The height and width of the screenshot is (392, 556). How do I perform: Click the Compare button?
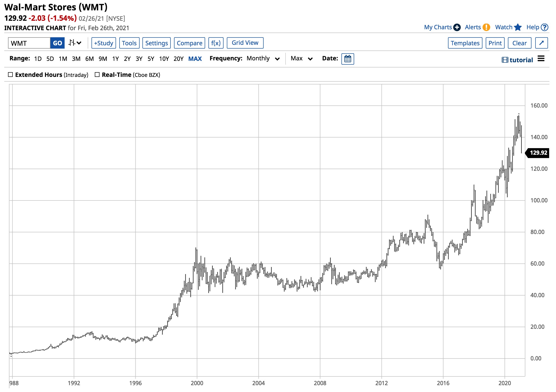pos(189,43)
